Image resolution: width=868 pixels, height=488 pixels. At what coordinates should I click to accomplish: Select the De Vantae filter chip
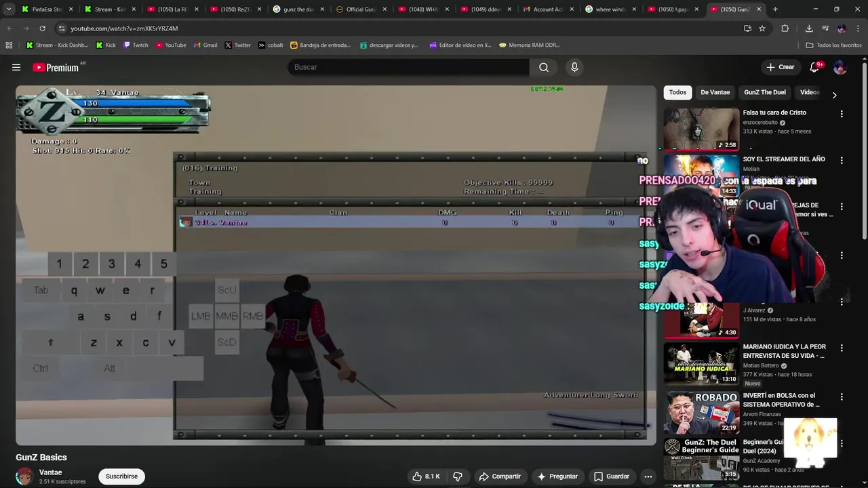pos(715,92)
